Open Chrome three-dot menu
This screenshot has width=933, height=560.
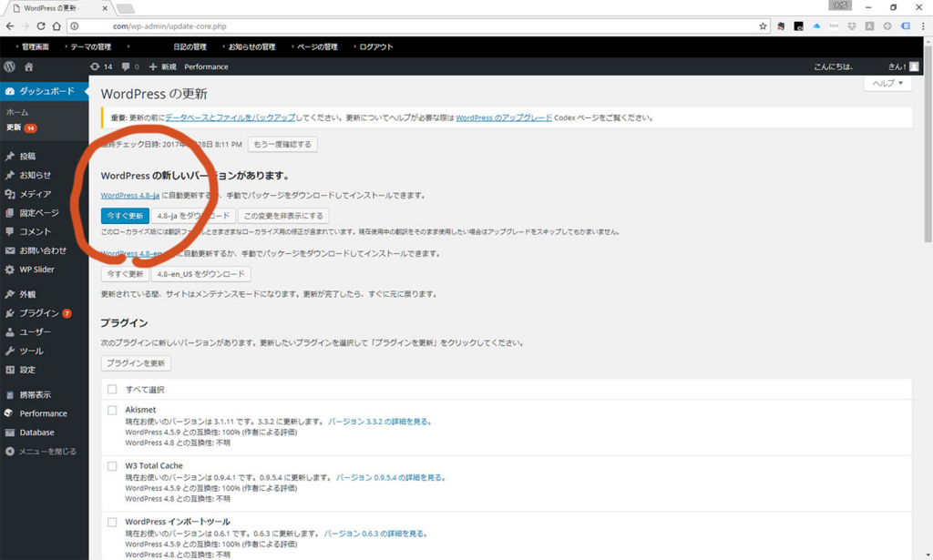click(x=923, y=26)
